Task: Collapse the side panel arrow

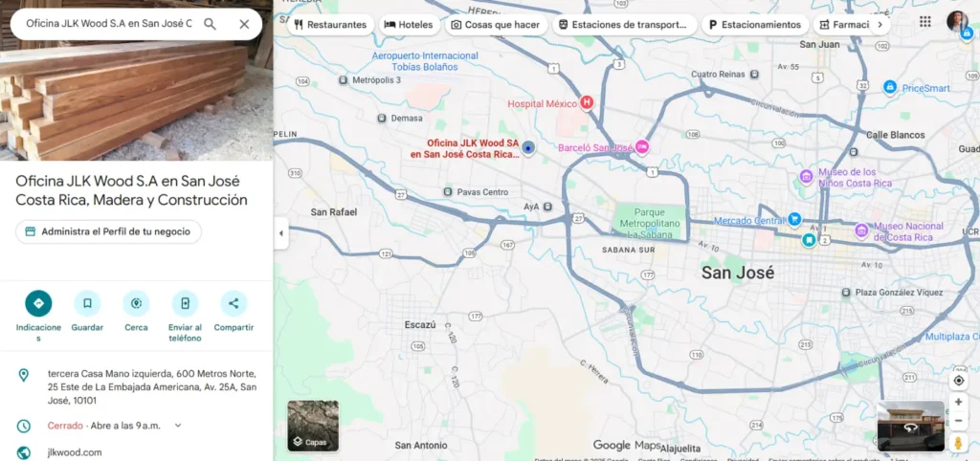Action: click(281, 233)
